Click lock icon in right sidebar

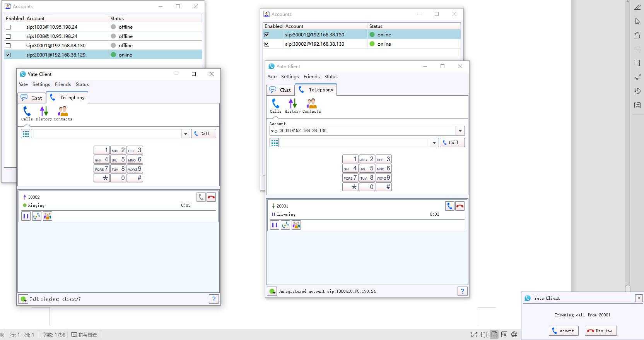click(x=637, y=35)
